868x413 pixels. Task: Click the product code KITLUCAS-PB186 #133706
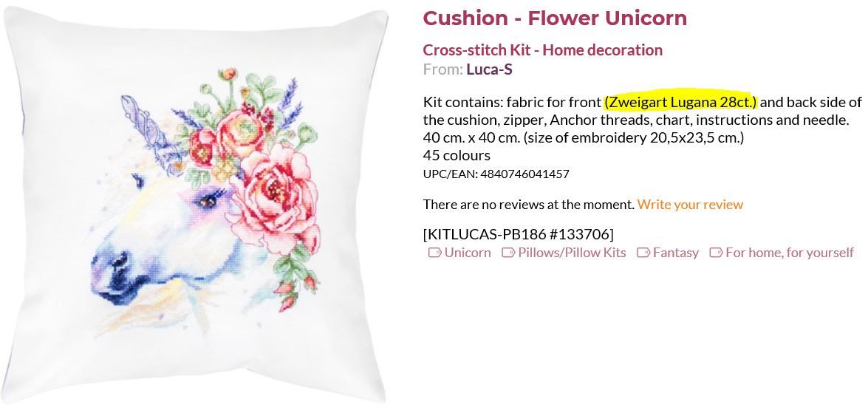[518, 234]
